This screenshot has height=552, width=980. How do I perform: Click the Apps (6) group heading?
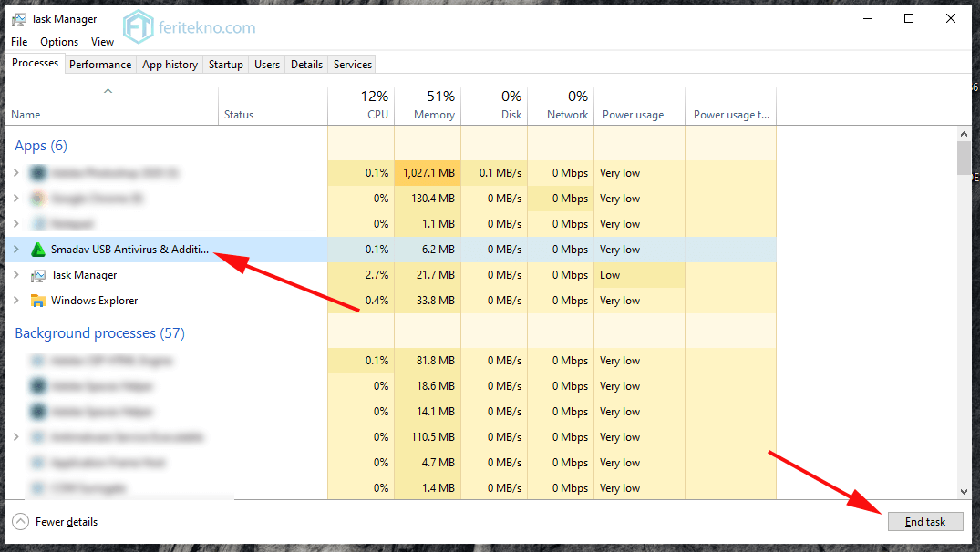(x=41, y=146)
